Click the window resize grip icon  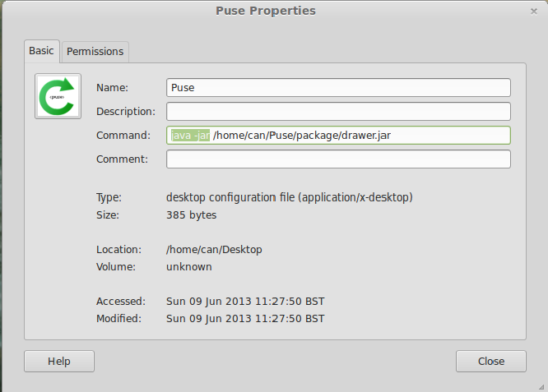(541, 386)
